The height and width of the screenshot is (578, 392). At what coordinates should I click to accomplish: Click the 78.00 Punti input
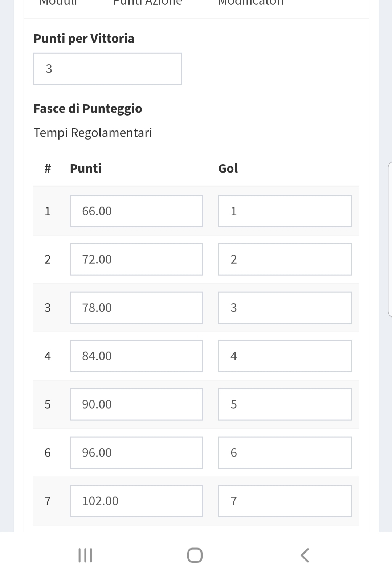click(x=136, y=308)
